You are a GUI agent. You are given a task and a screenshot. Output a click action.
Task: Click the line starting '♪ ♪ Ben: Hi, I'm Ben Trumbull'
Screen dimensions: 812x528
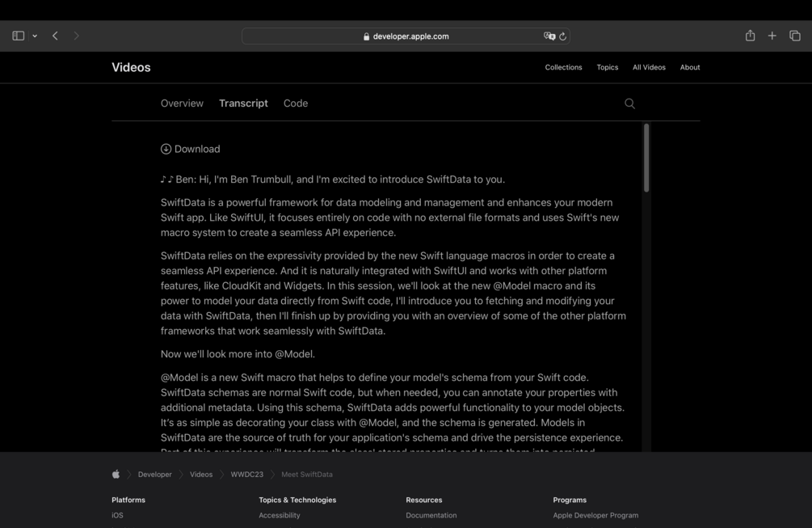[x=332, y=180]
